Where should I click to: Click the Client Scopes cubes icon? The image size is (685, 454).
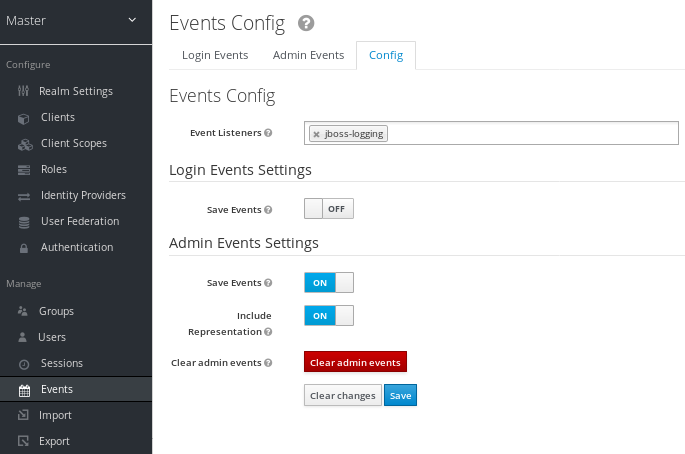25,145
